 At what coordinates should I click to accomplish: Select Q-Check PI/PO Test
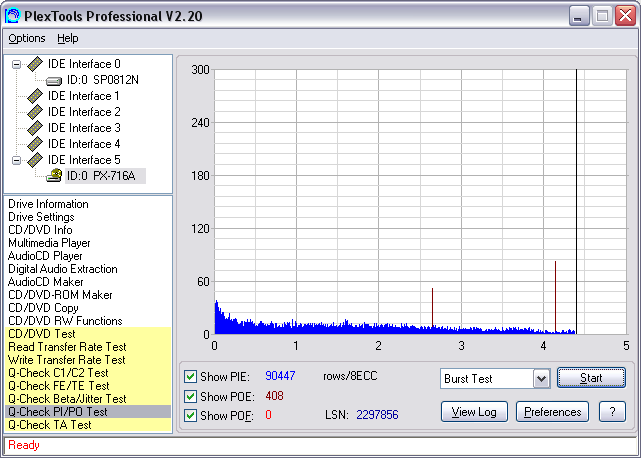(88, 412)
